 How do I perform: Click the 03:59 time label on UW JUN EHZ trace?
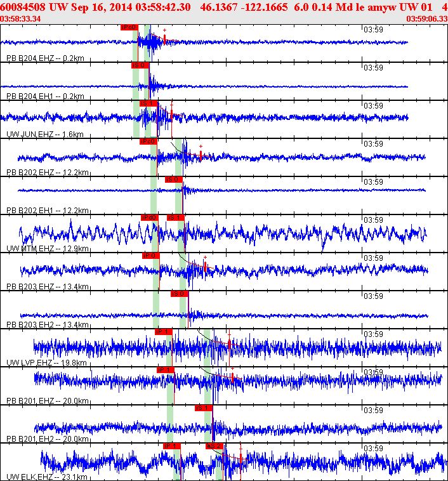(x=373, y=106)
